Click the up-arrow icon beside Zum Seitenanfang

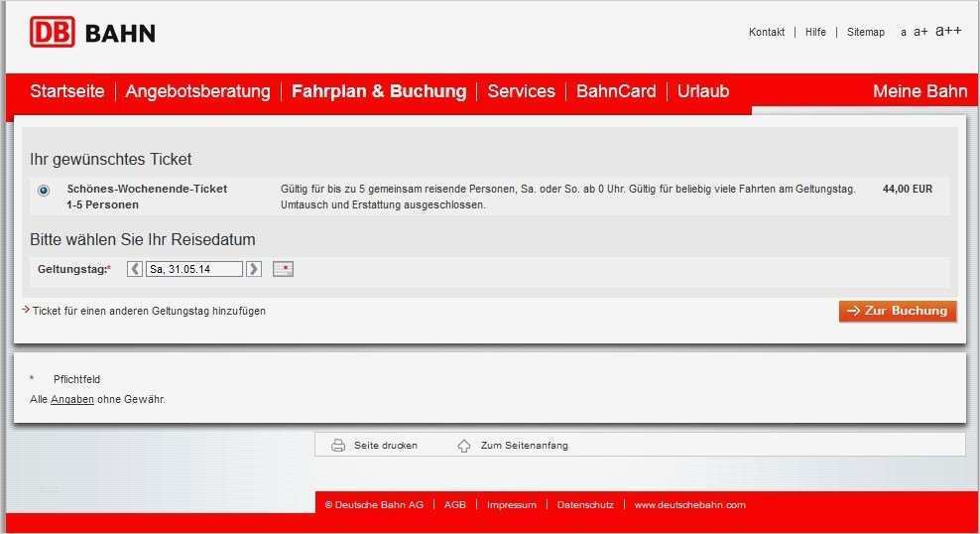point(464,446)
